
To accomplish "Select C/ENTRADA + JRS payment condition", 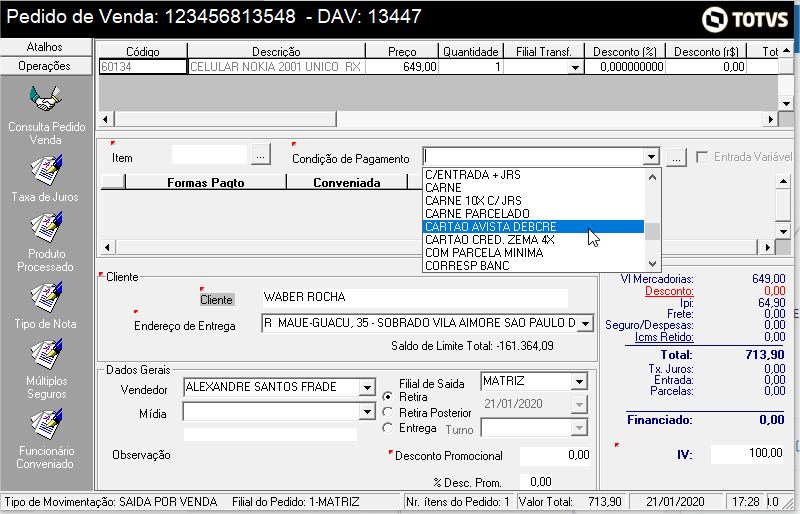I will [x=534, y=175].
